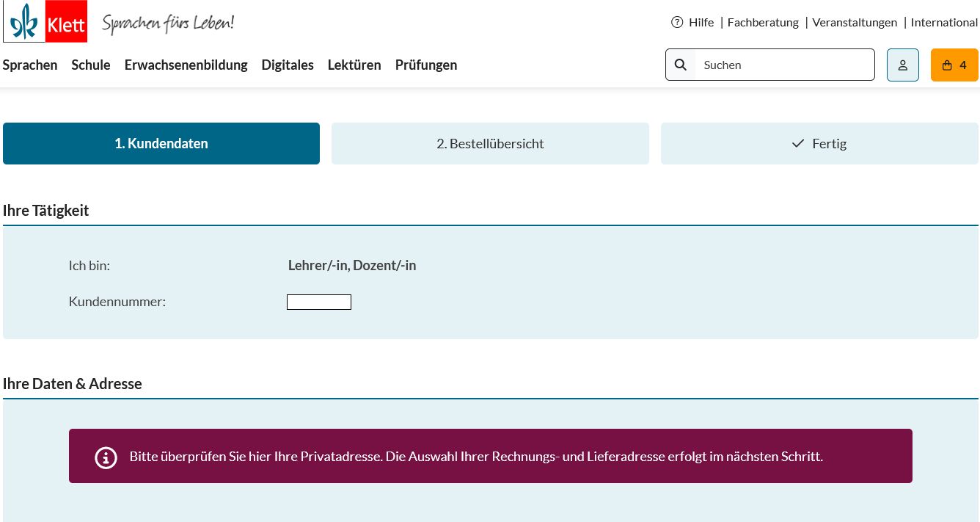This screenshot has height=522, width=980.
Task: Open the Sprachen menu
Action: point(30,65)
